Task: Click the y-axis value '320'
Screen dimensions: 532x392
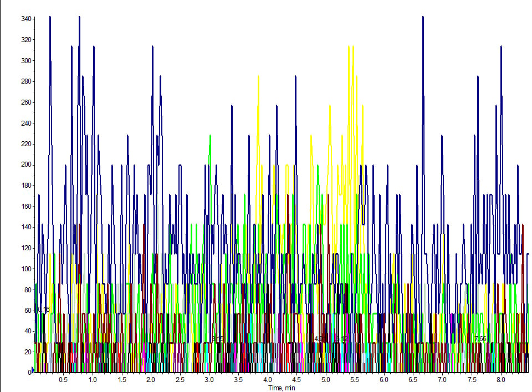Action: 26,40
